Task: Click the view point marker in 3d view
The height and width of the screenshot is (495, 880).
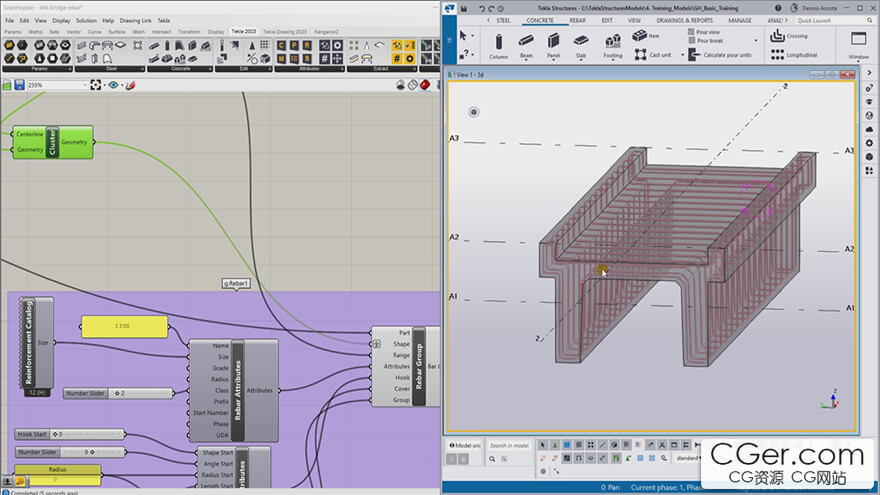Action: 474,112
